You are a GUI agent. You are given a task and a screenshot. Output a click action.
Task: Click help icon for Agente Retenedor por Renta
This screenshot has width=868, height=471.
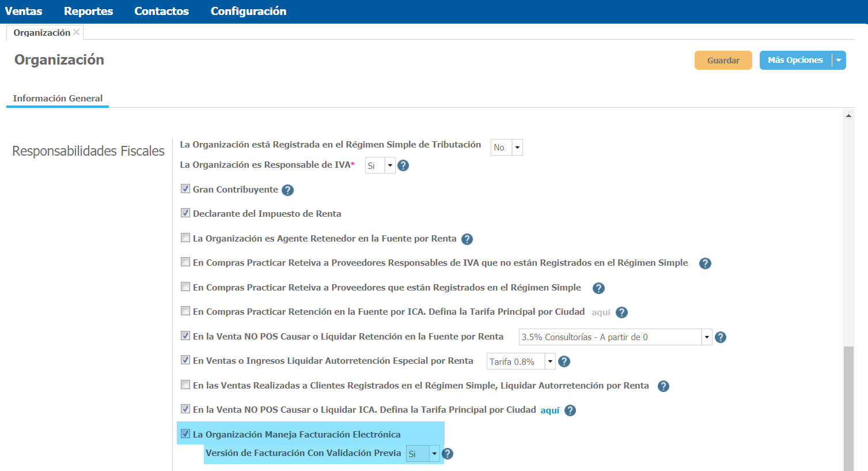467,239
